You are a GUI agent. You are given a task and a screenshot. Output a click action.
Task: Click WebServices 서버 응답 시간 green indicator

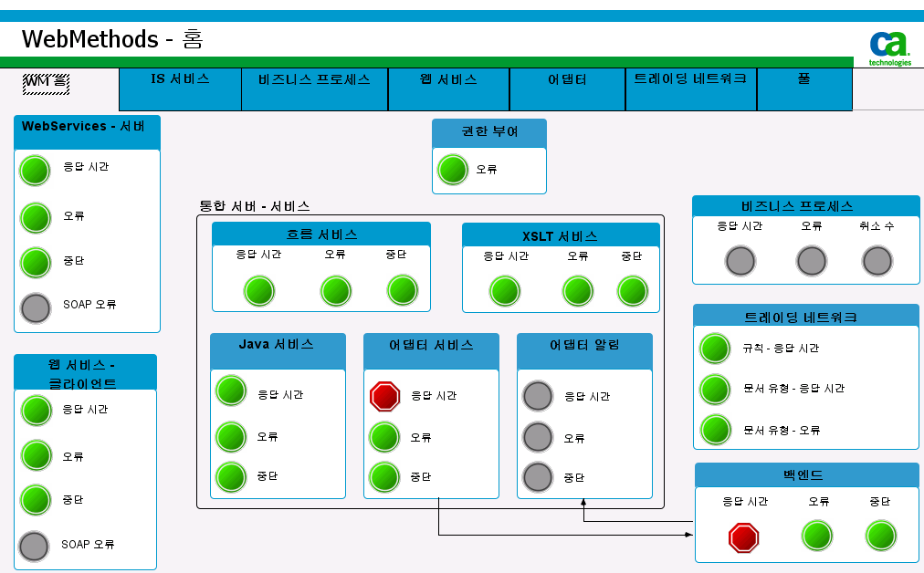coord(36,171)
